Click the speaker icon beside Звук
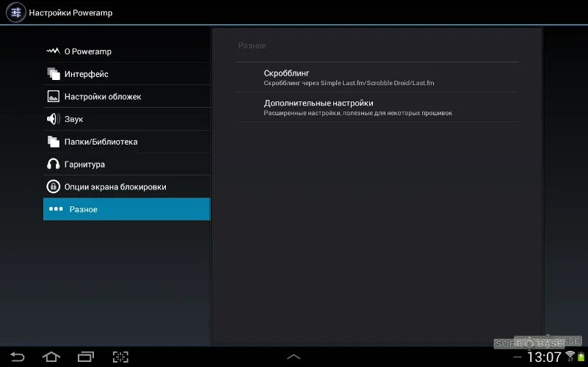 tap(54, 119)
